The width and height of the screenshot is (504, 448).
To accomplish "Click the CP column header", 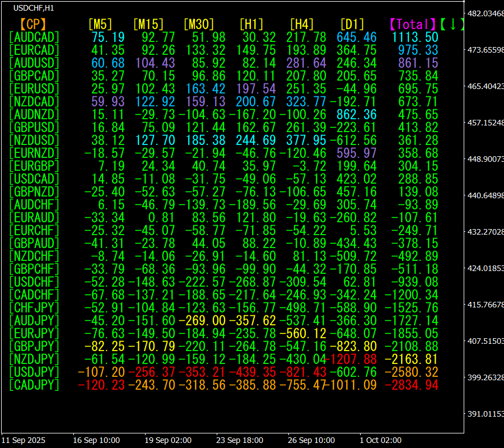I will [33, 24].
